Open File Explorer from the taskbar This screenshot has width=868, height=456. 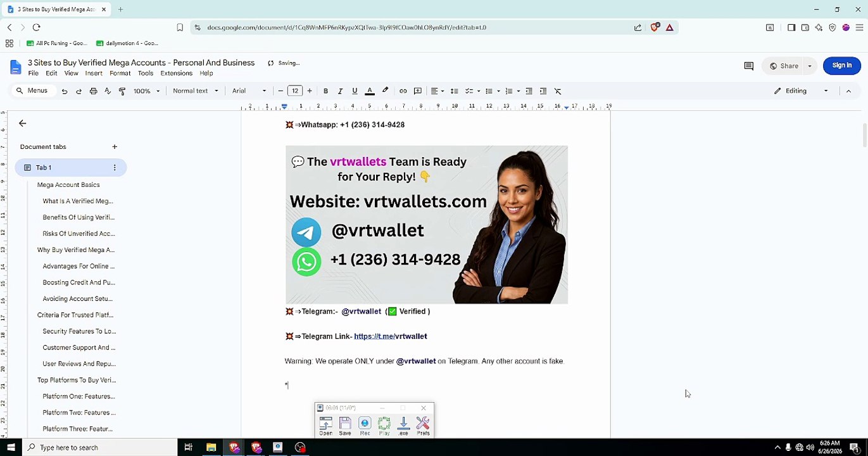(211, 448)
